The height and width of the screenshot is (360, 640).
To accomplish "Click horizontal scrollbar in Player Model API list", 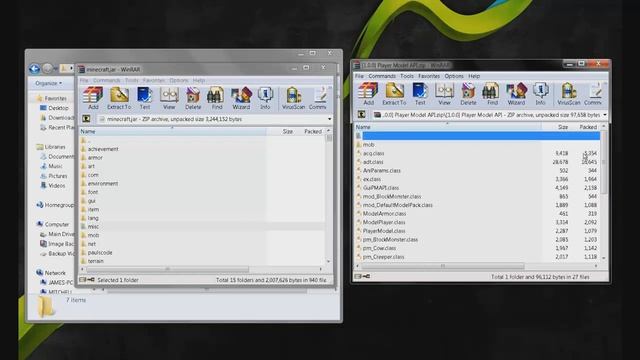I will pos(443,266).
